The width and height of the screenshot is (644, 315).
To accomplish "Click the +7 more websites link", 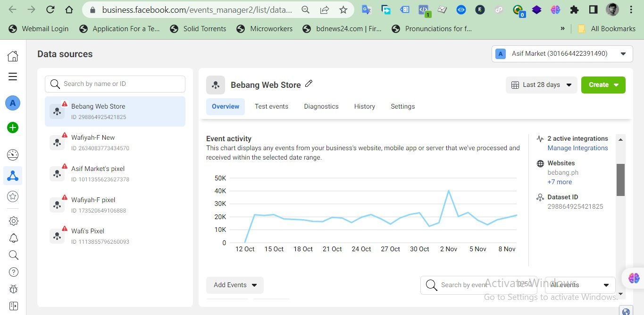I will coord(560,182).
